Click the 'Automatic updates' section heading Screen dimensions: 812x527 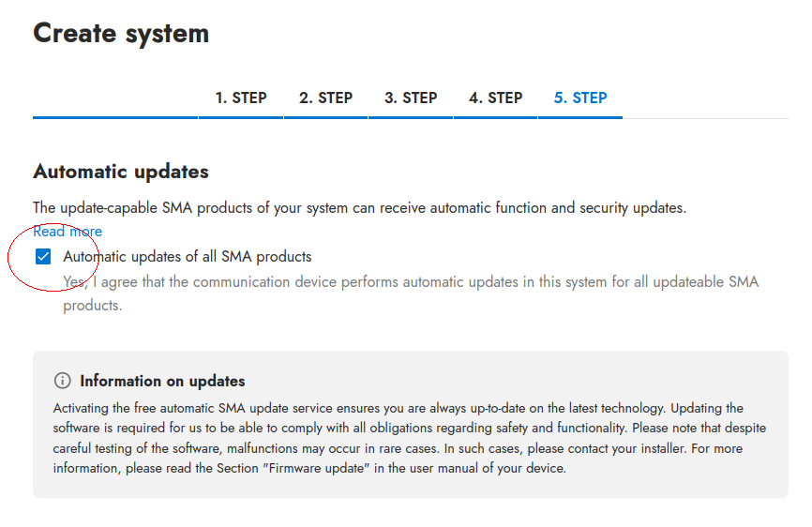click(x=121, y=172)
